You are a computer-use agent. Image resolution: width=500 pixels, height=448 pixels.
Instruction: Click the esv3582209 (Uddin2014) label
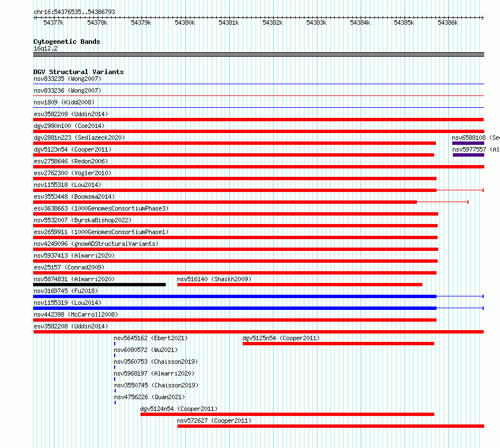(71, 114)
